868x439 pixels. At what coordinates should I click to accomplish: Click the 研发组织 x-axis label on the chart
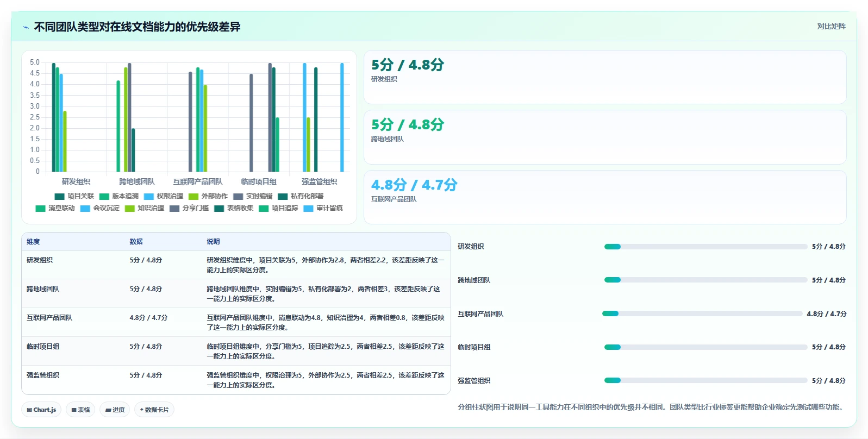click(x=76, y=182)
